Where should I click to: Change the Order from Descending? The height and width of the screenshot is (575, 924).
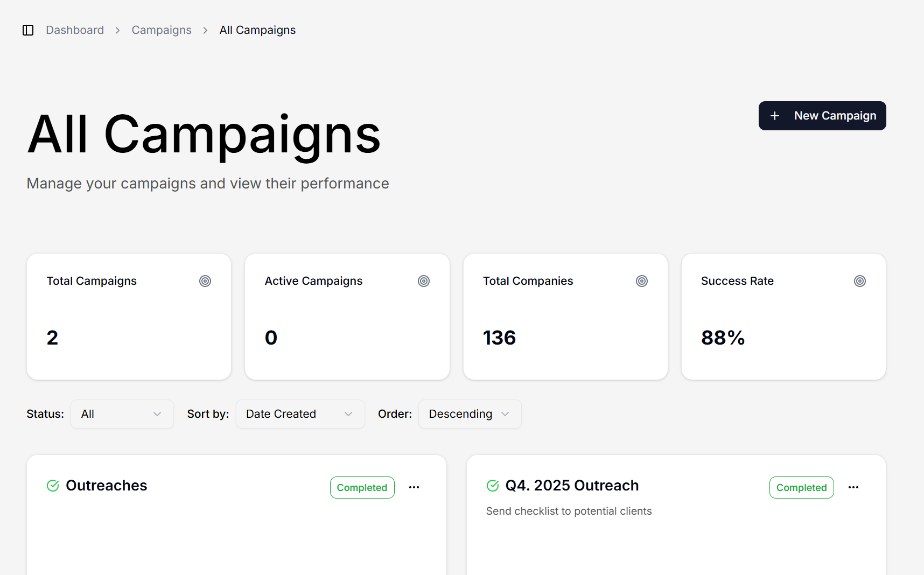pos(469,414)
